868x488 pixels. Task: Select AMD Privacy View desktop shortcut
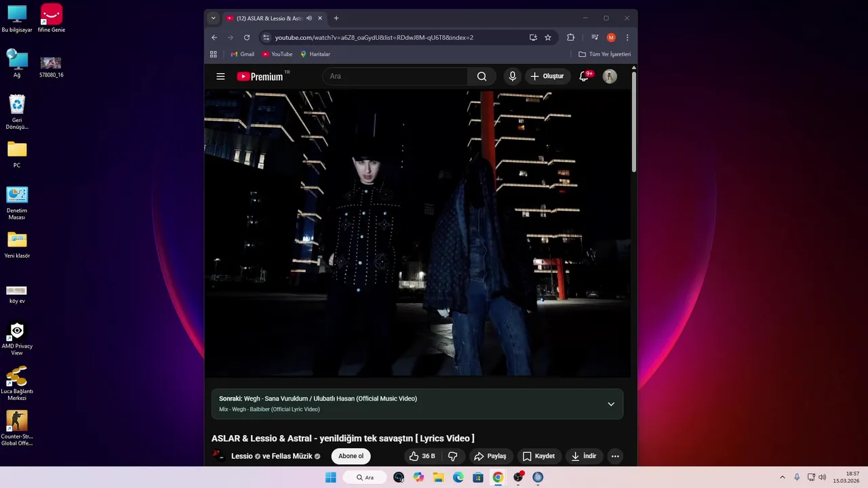click(x=17, y=339)
